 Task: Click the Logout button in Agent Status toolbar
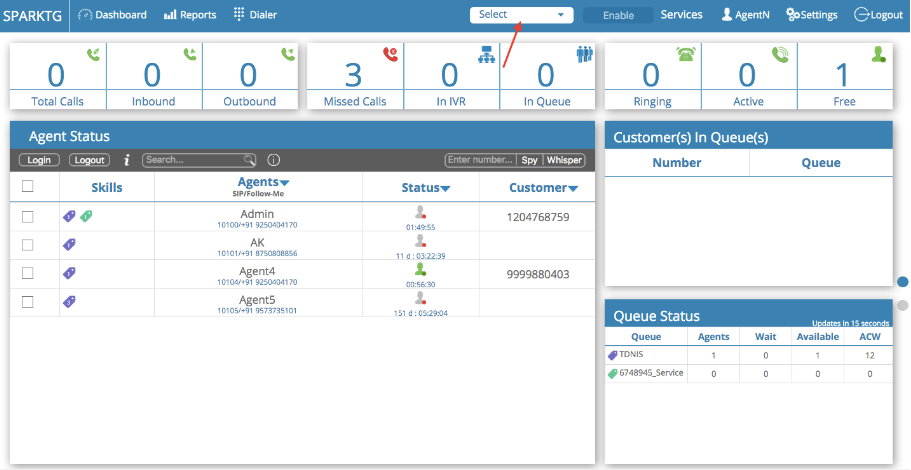click(89, 160)
